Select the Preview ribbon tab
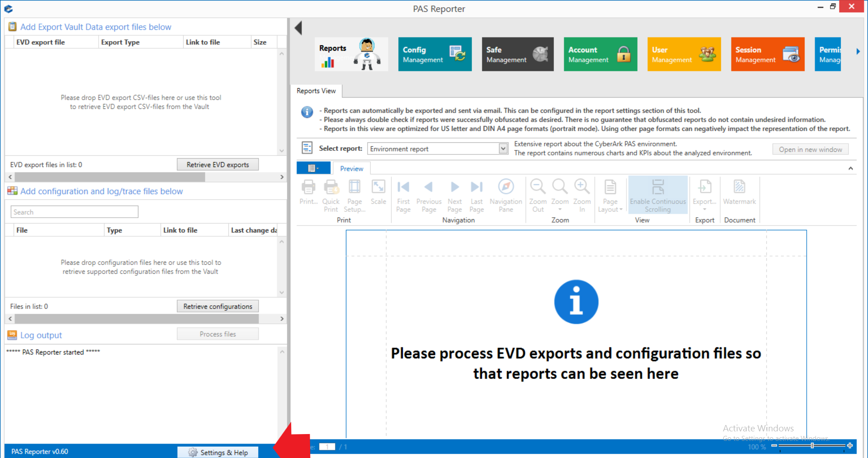 coord(351,168)
